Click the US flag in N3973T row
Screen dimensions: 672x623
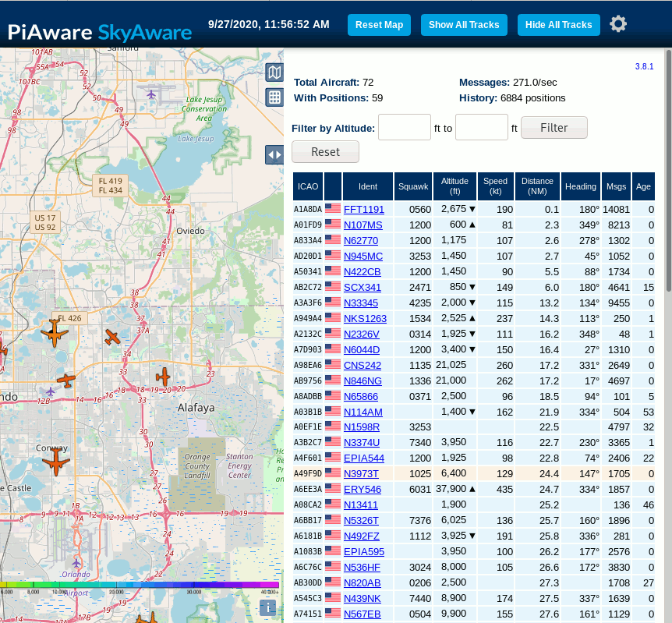333,473
